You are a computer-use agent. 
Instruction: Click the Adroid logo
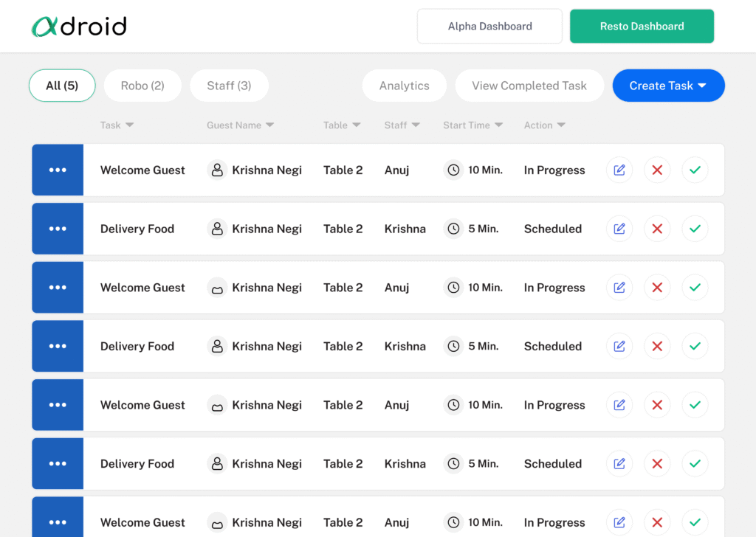(79, 27)
